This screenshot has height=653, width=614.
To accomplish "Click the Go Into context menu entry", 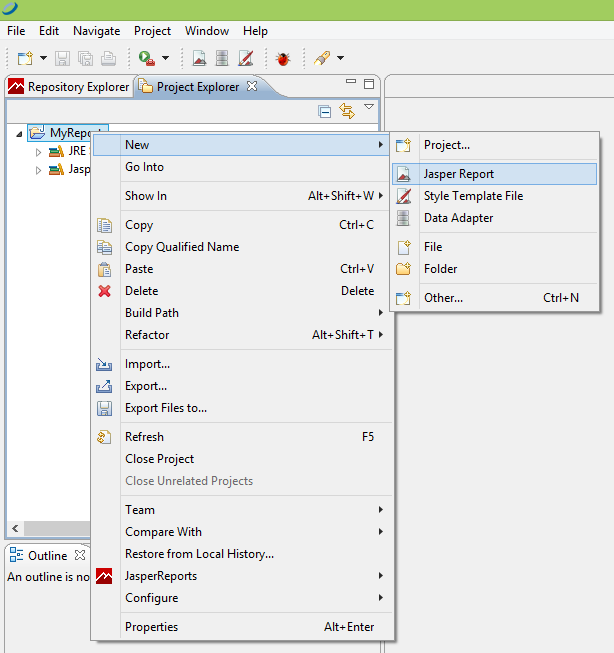I will [x=242, y=167].
